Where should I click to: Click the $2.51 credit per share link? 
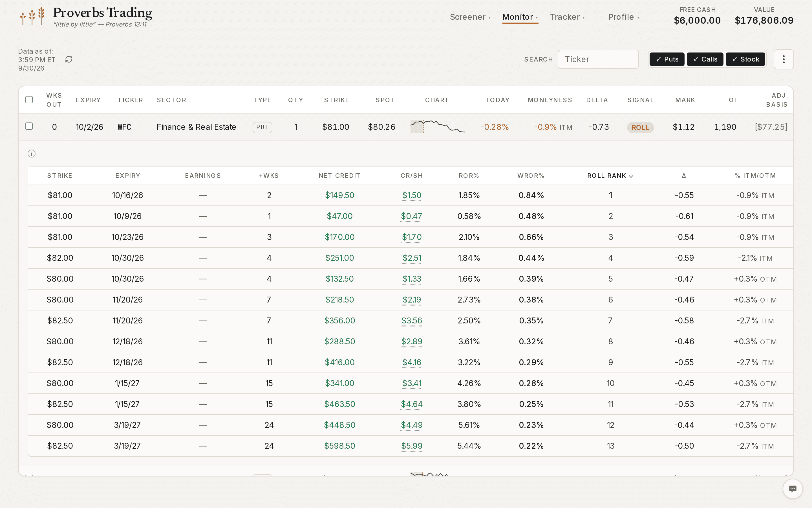tap(412, 258)
